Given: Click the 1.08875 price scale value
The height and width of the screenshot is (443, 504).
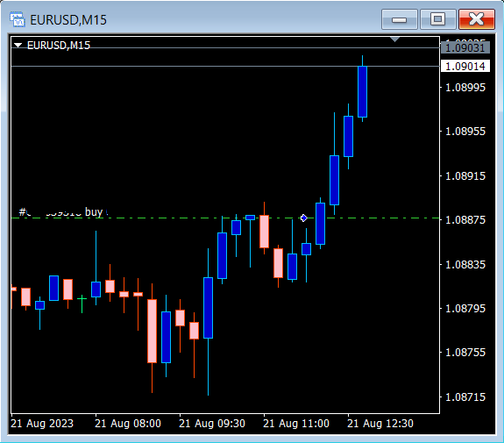Looking at the screenshot, I should coord(465,220).
